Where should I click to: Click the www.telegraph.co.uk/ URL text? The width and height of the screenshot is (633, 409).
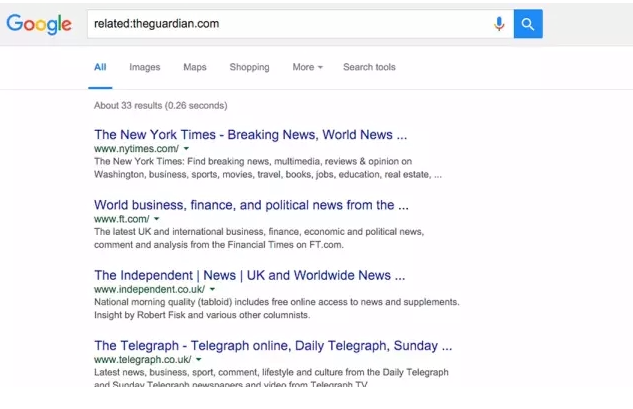tap(143, 359)
